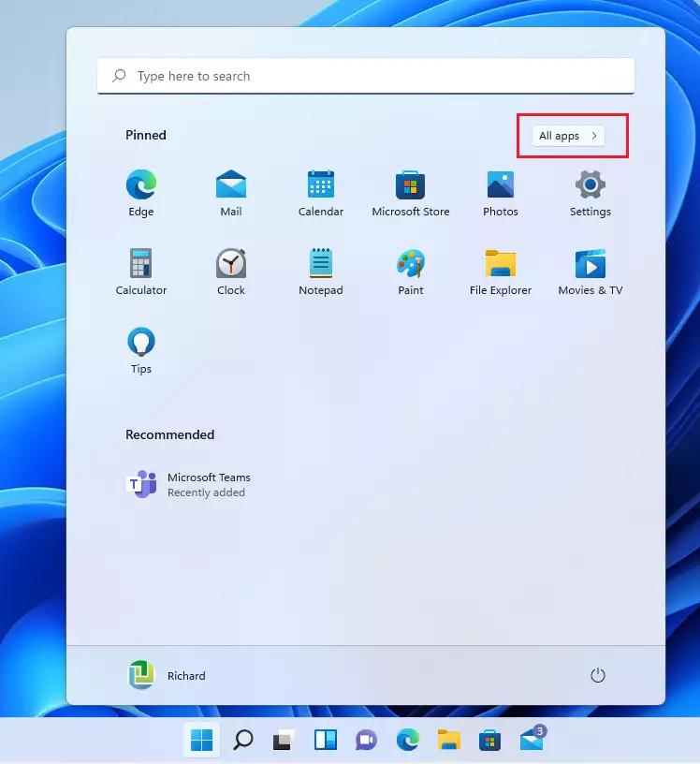Open the Calendar app
The image size is (700, 764).
pos(321,193)
